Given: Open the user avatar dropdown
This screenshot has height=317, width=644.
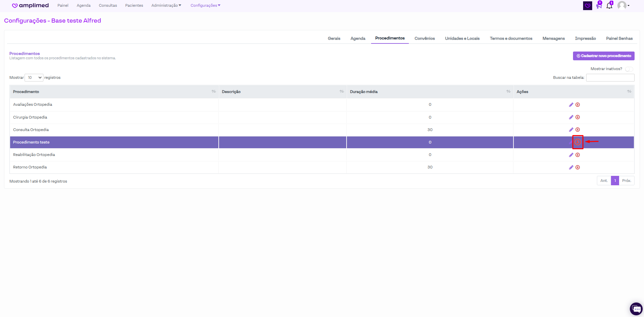Looking at the screenshot, I should coord(623,6).
